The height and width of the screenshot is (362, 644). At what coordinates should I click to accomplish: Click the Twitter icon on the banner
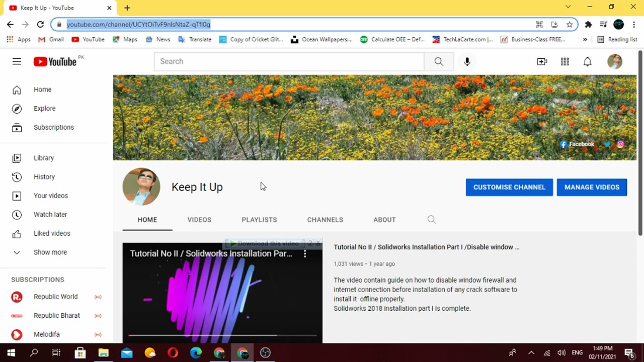tap(607, 144)
